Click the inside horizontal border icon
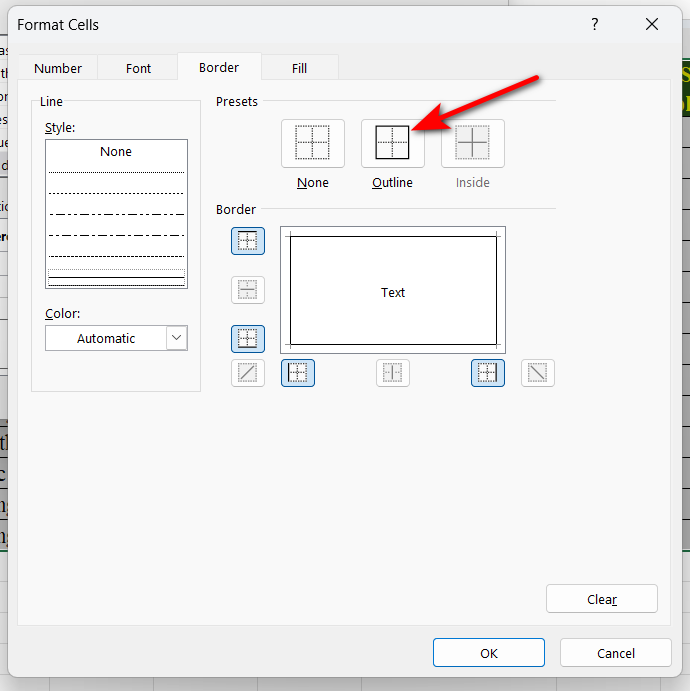 248,290
